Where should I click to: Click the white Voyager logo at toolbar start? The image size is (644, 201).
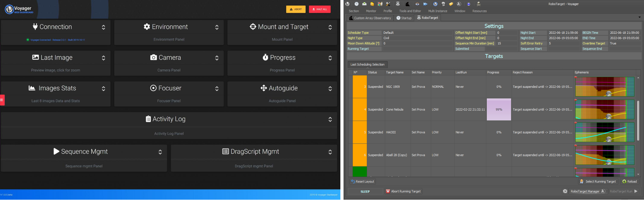coord(347,4)
